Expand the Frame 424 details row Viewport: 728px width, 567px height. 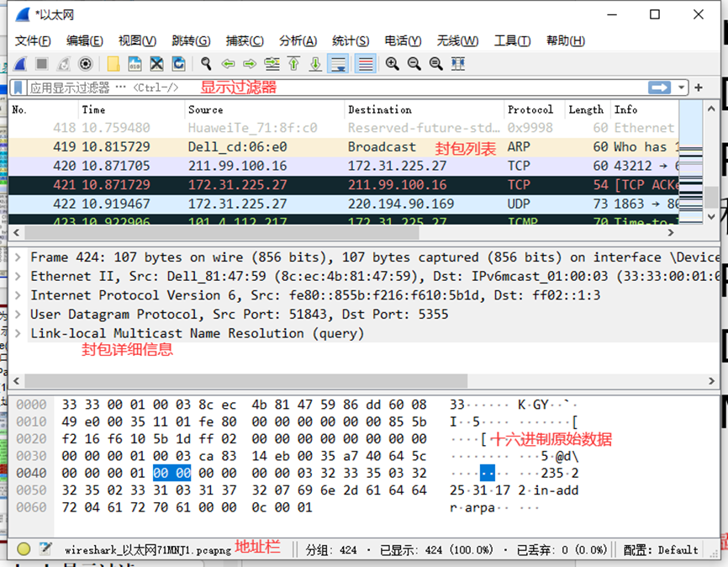[x=18, y=257]
